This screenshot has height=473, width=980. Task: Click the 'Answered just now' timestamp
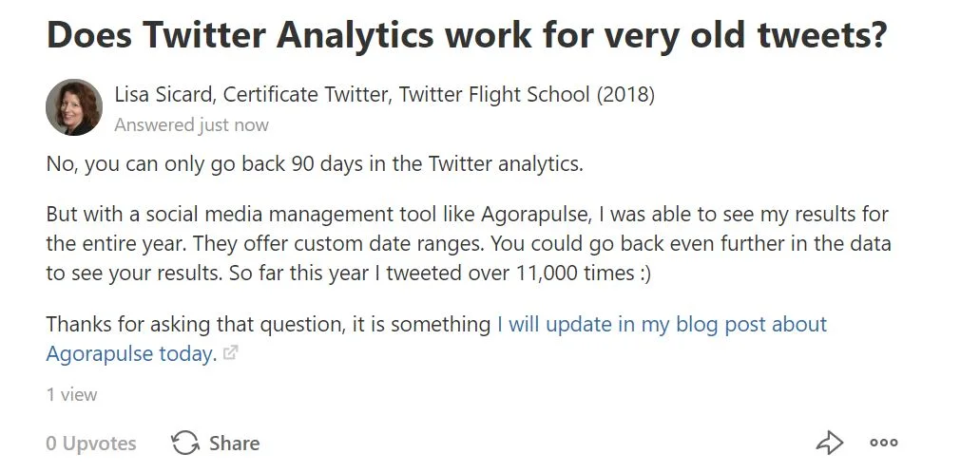click(191, 125)
